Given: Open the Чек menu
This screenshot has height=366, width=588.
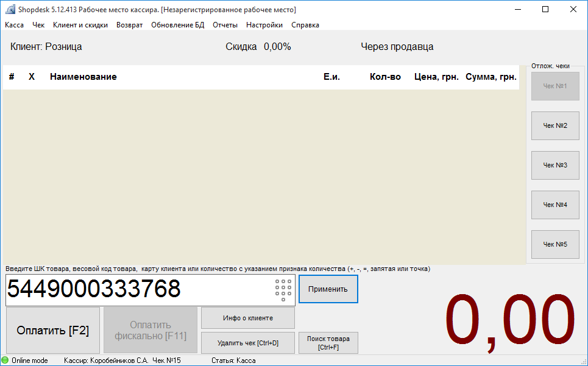Looking at the screenshot, I should pos(38,25).
